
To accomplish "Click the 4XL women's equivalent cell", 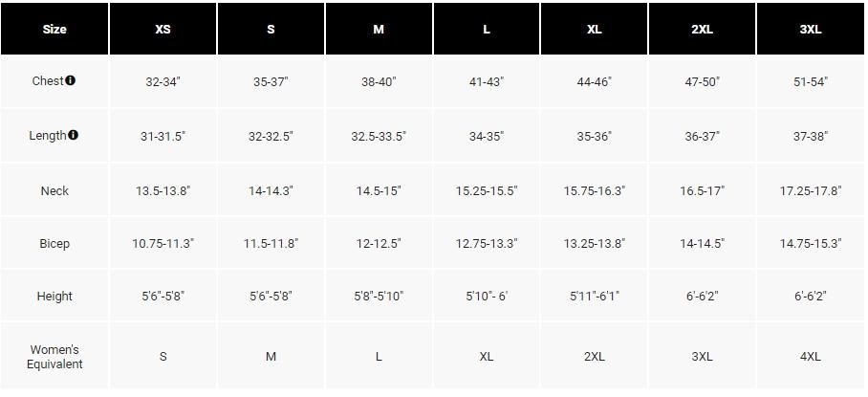I will 810,357.
